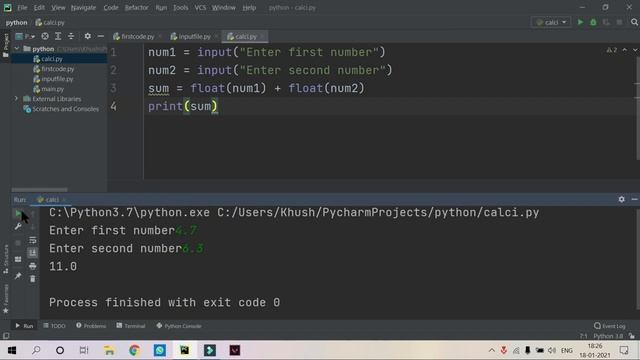The image size is (640, 360).
Task: Open the calci run configuration dropdown
Action: (551, 22)
